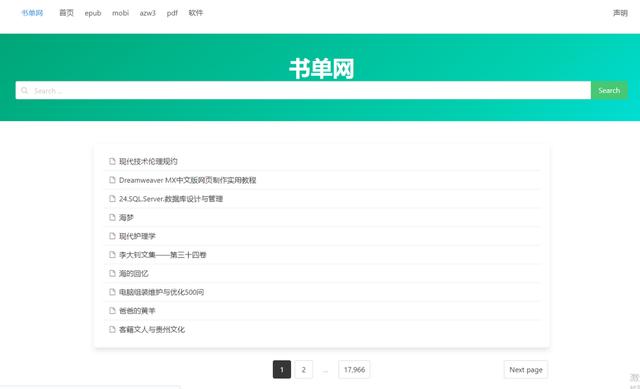
Task: Go to page 2 in pagination
Action: (x=303, y=369)
